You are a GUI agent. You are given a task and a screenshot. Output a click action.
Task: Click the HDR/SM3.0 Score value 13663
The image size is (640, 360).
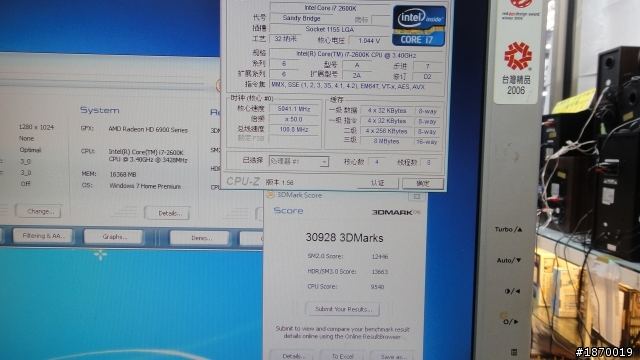[380, 271]
